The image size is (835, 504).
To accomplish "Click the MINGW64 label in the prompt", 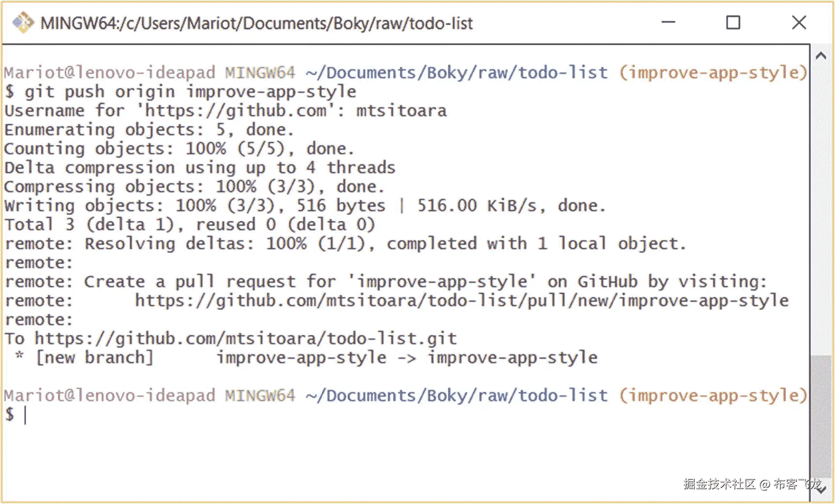I will [x=259, y=72].
